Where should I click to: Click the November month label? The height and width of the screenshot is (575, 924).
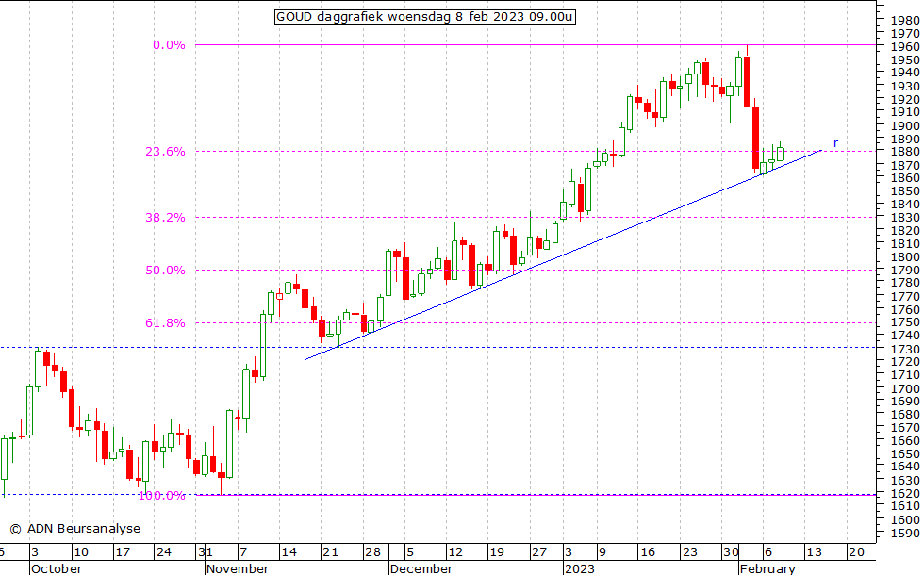point(238,568)
